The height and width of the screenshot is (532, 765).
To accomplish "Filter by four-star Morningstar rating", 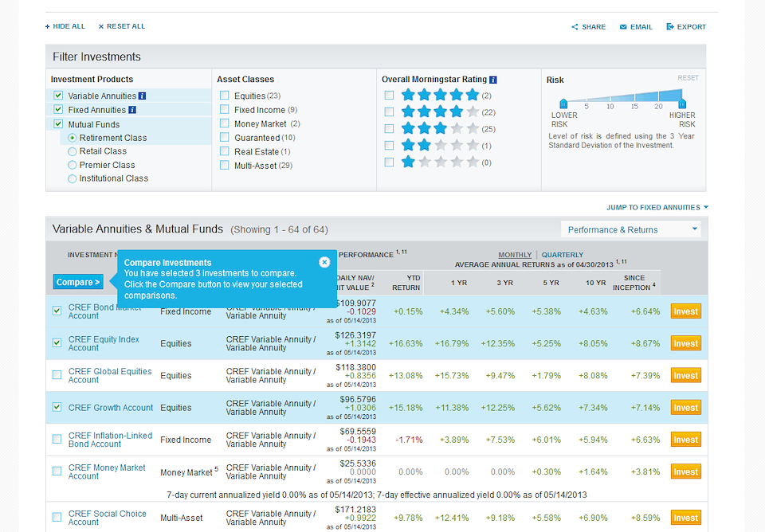I will (x=389, y=112).
